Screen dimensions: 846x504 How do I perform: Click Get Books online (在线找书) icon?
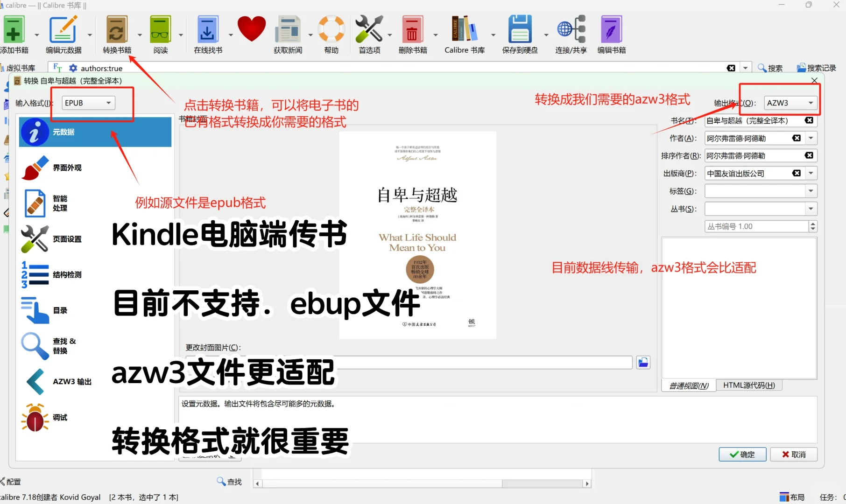tap(208, 30)
